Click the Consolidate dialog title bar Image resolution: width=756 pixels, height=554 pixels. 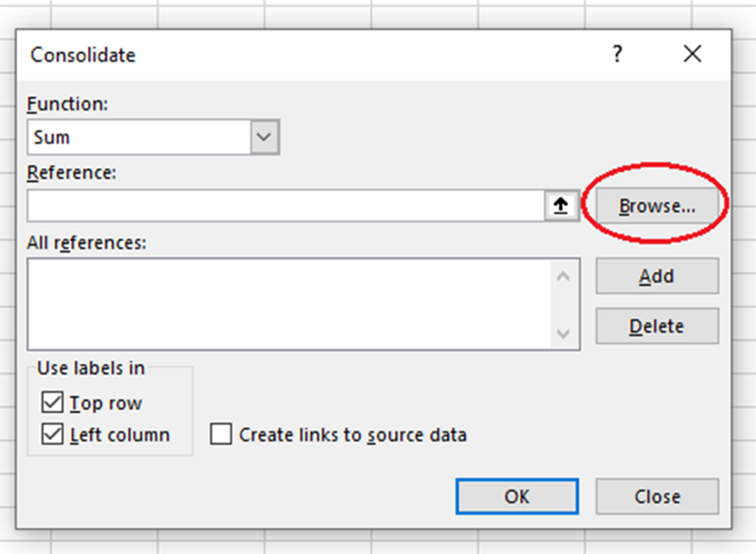pos(283,55)
